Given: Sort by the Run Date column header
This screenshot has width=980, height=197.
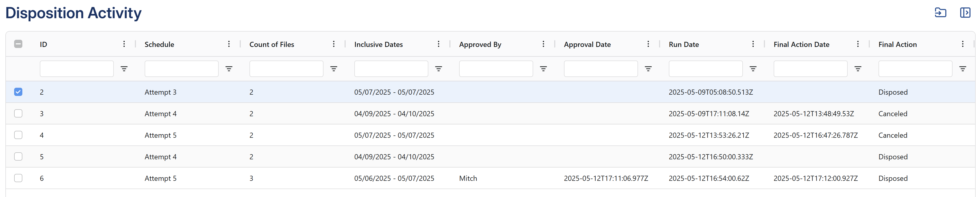Looking at the screenshot, I should pyautogui.click(x=684, y=44).
